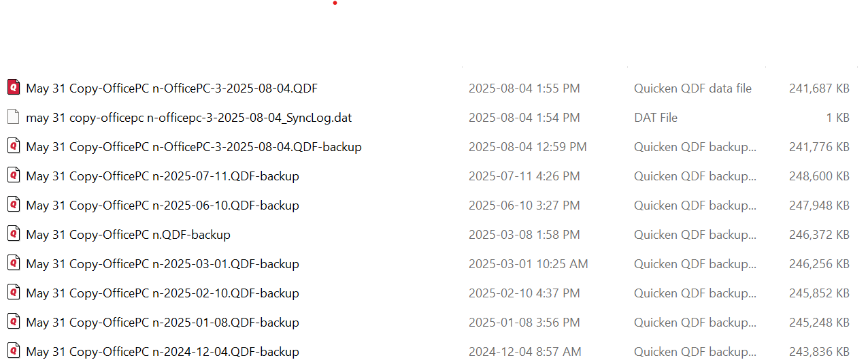Click the n-2024-12-04 backup file icon
The height and width of the screenshot is (360, 868).
[x=14, y=350]
